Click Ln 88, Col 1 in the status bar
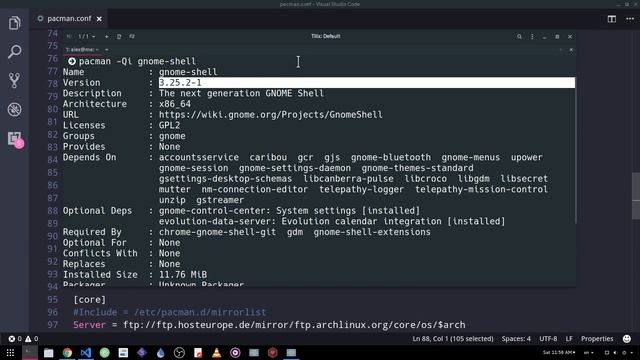This screenshot has height=360, width=640. [x=453, y=339]
